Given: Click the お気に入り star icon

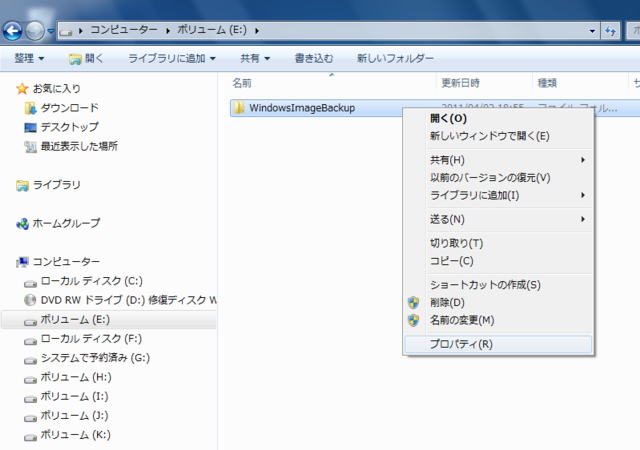Looking at the screenshot, I should pyautogui.click(x=22, y=88).
